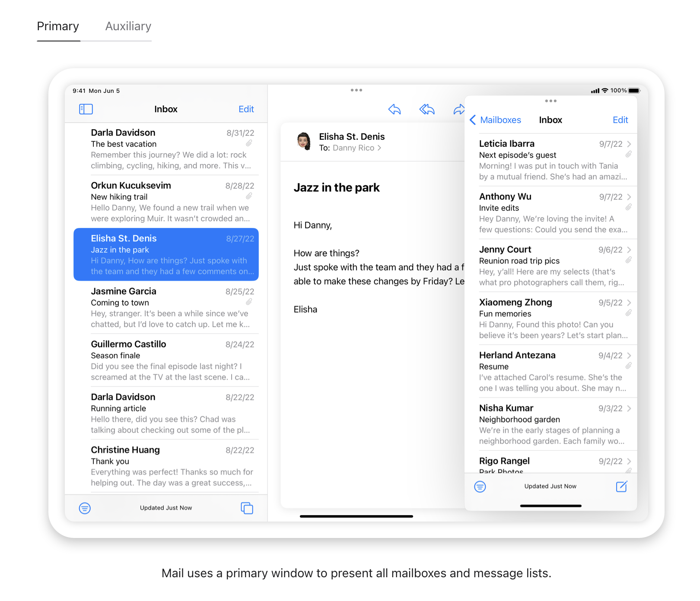This screenshot has width=700, height=601.
Task: Select the Primary tab
Action: pos(58,26)
